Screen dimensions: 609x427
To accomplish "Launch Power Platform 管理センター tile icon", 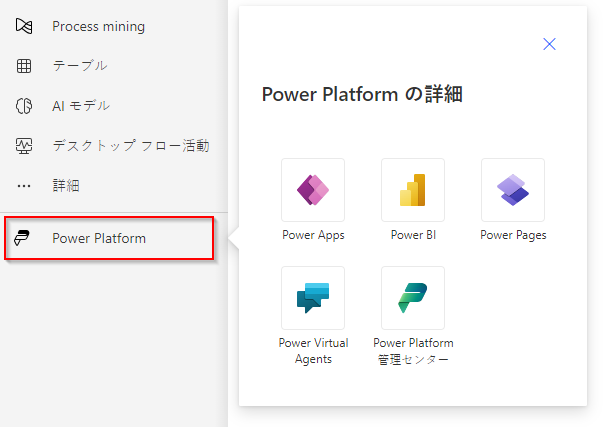I will pos(413,298).
